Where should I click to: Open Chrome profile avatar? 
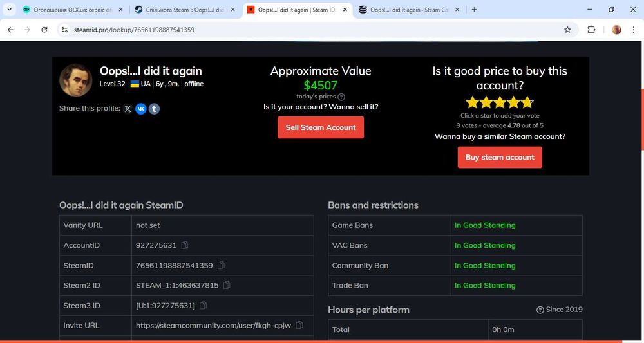[616, 30]
